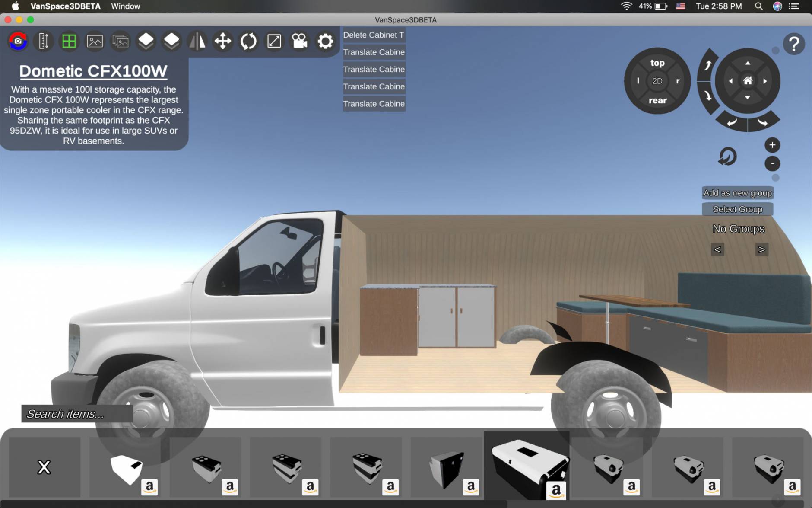Select the resize scale tool
This screenshot has width=812, height=508.
click(x=274, y=41)
